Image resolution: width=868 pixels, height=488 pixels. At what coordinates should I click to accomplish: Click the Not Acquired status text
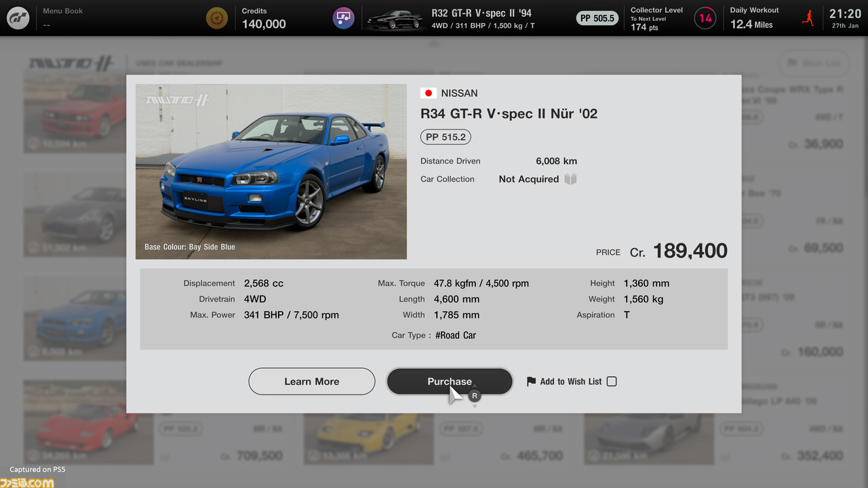529,179
